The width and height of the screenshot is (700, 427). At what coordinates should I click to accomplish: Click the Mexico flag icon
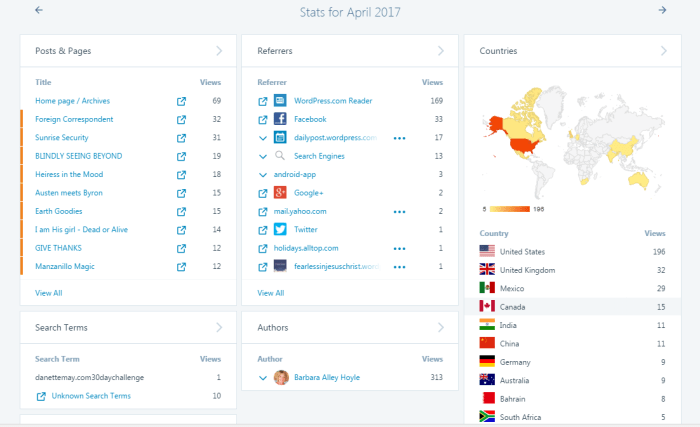(487, 288)
